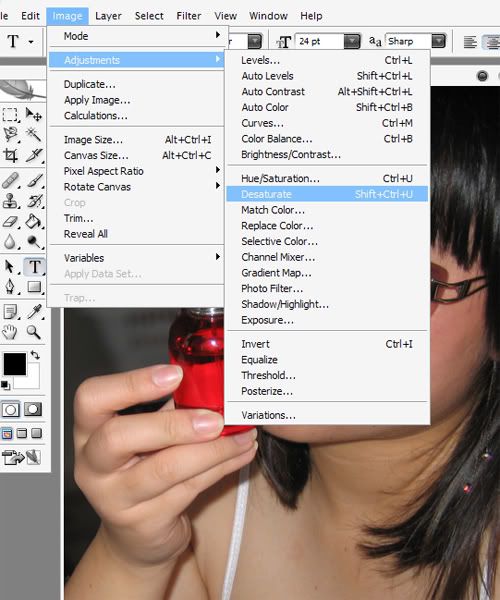
Task: Select the Slice tool
Action: 34,155
